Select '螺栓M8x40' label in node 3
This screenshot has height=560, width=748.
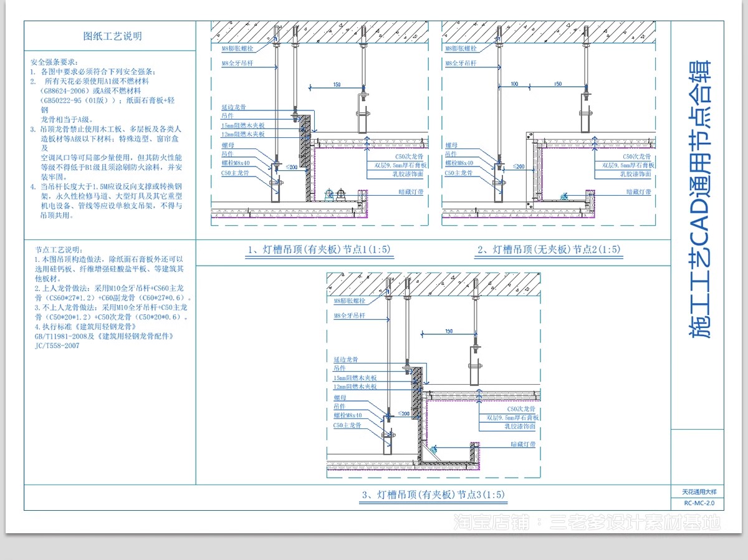(x=348, y=415)
